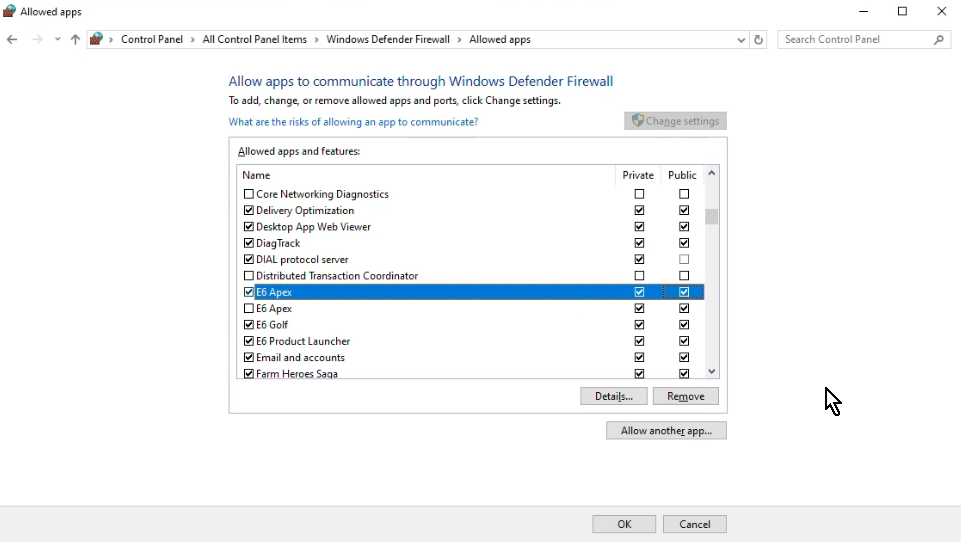The height and width of the screenshot is (542, 961).
Task: Go up one level with Up arrow
Action: click(75, 39)
